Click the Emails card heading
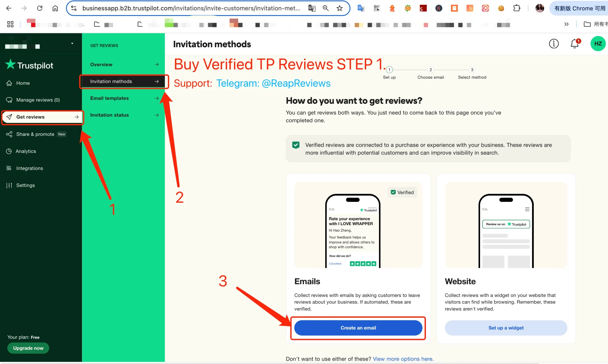The height and width of the screenshot is (364, 608). point(307,281)
